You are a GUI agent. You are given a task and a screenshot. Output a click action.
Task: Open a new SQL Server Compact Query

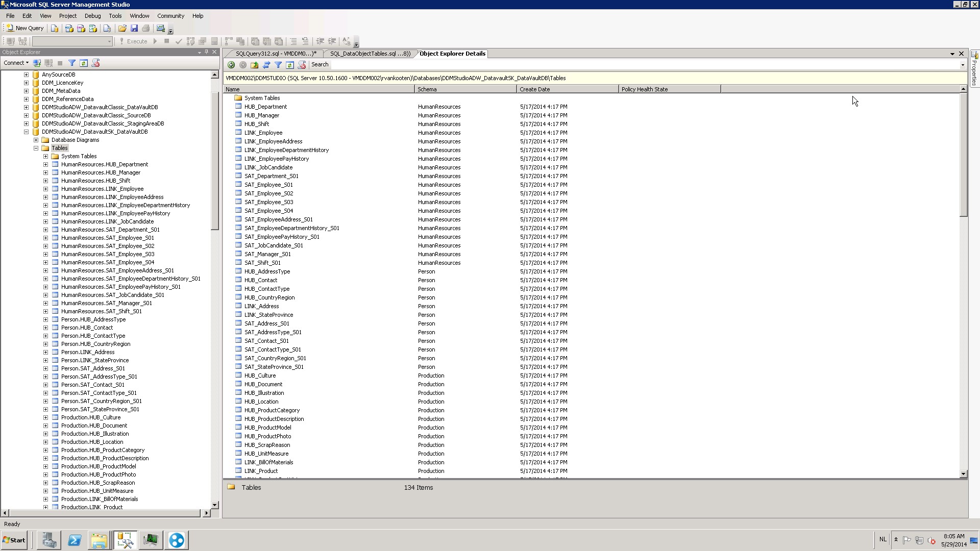click(107, 28)
